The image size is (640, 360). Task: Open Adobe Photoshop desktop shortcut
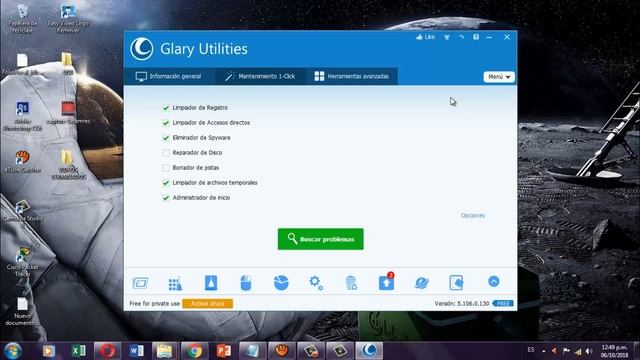[x=23, y=116]
